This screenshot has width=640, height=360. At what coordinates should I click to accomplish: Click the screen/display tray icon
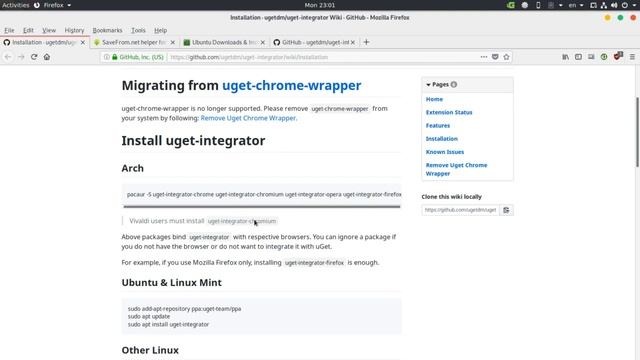(x=593, y=5)
